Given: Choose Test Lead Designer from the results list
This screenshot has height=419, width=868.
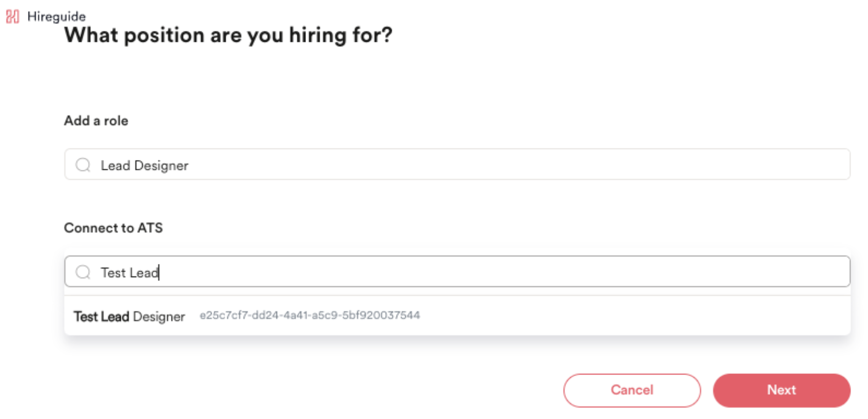Looking at the screenshot, I should (130, 316).
